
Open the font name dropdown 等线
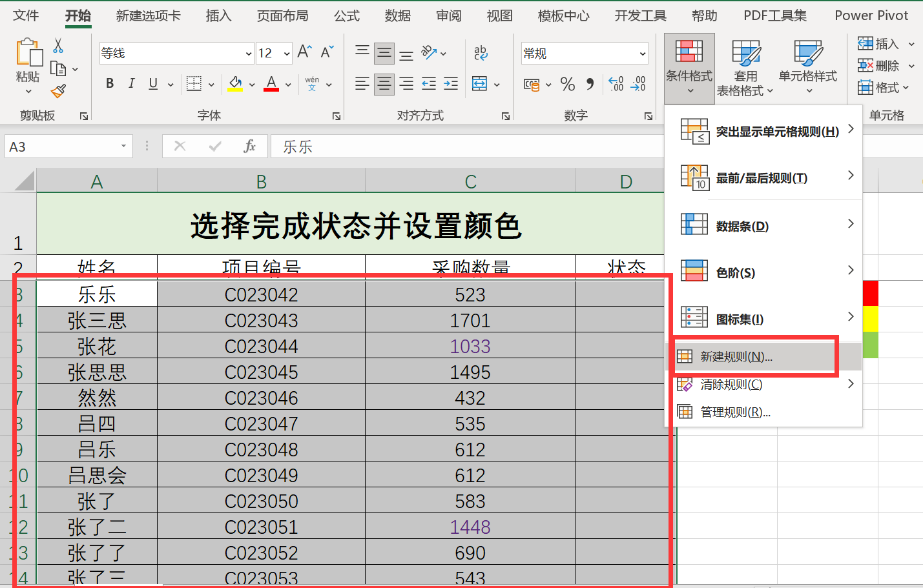(x=249, y=54)
